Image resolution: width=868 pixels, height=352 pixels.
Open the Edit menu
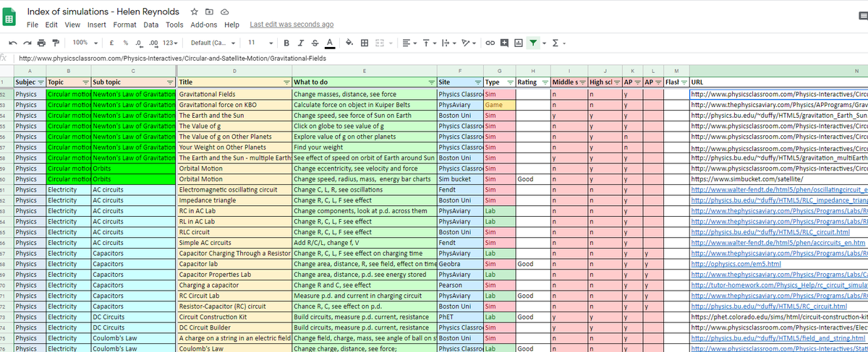(52, 25)
